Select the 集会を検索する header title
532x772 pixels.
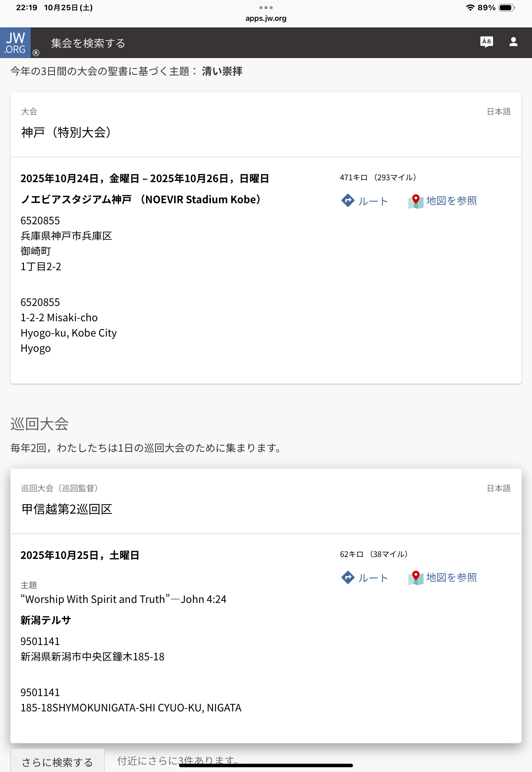[88, 43]
